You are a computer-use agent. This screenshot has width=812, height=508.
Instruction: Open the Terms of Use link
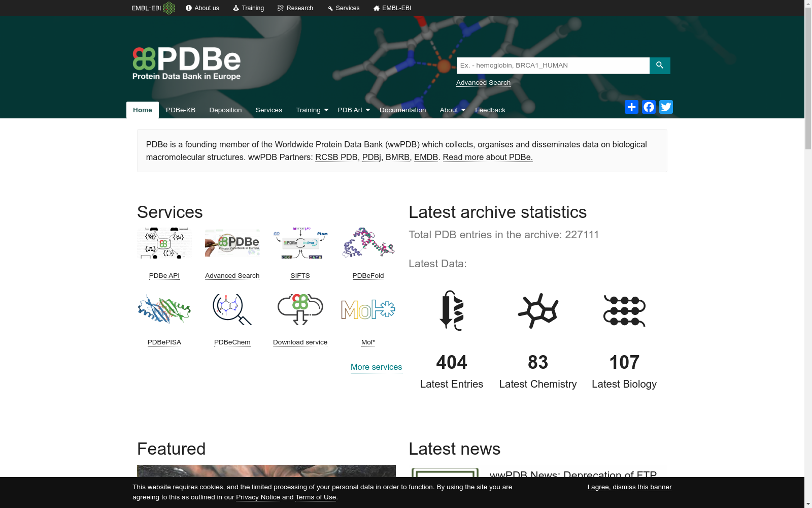pos(316,497)
